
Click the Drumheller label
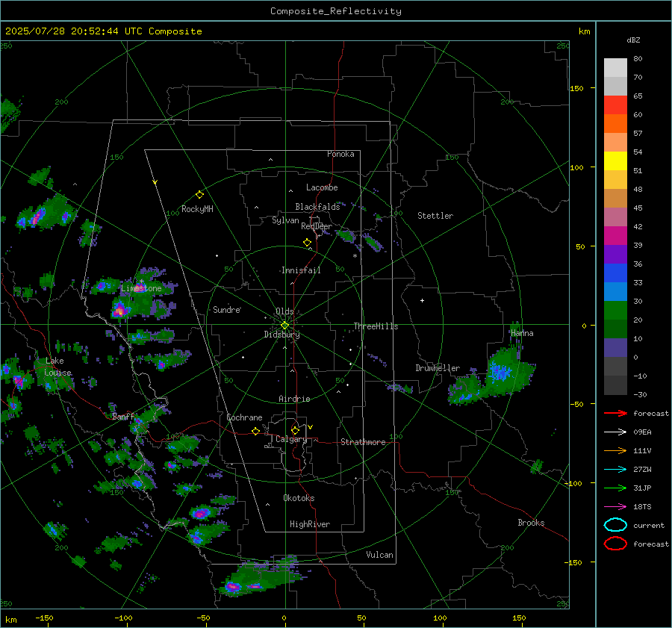pyautogui.click(x=438, y=368)
